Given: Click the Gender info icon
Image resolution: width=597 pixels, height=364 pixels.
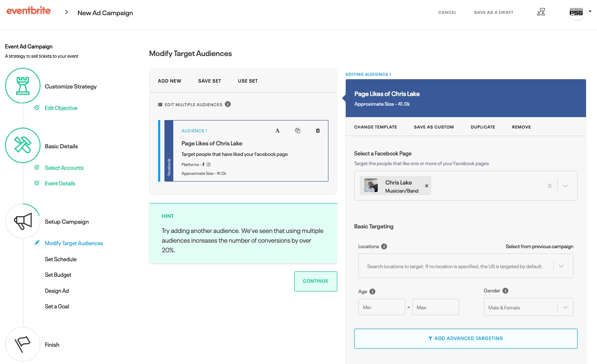Looking at the screenshot, I should click(506, 291).
